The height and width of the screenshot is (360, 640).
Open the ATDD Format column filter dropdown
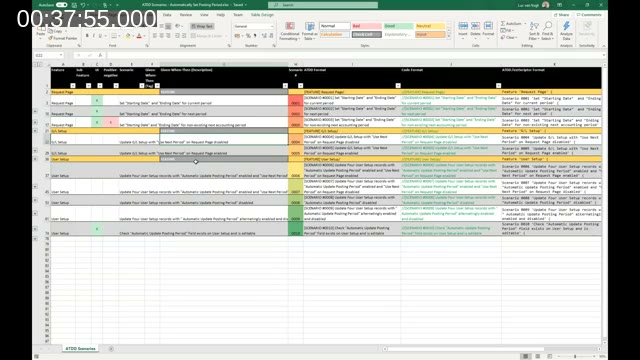pos(398,86)
